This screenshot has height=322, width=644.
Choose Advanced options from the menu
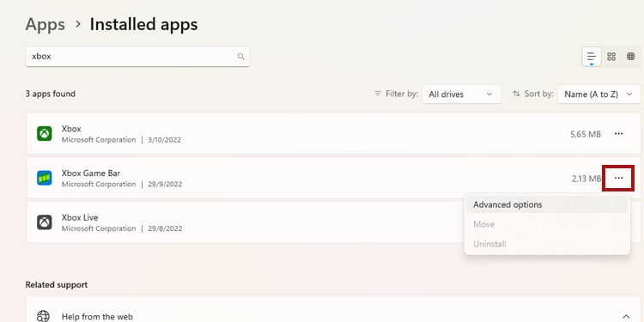(x=547, y=204)
